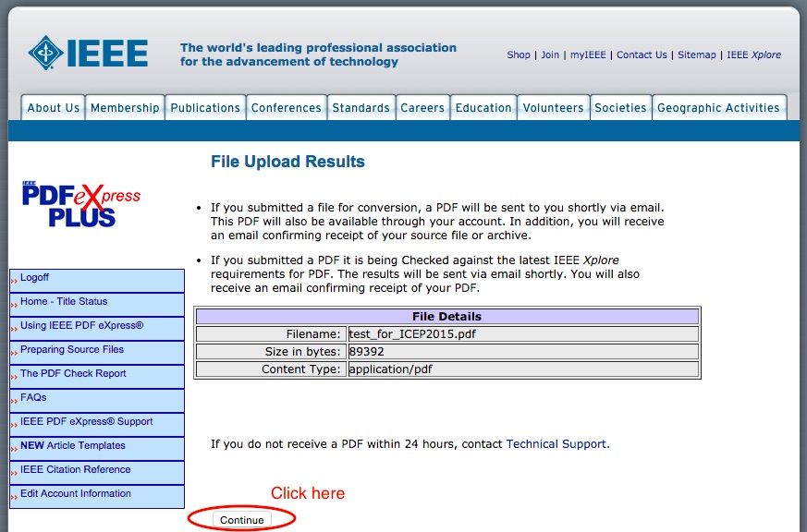Click Logoff in the sidebar
The image size is (807, 532).
coord(35,278)
